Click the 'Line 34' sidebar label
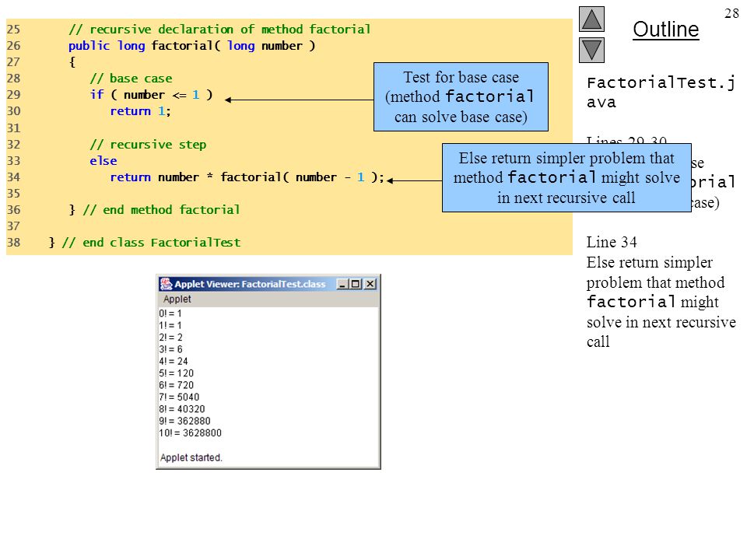This screenshot has width=747, height=560. (x=612, y=242)
